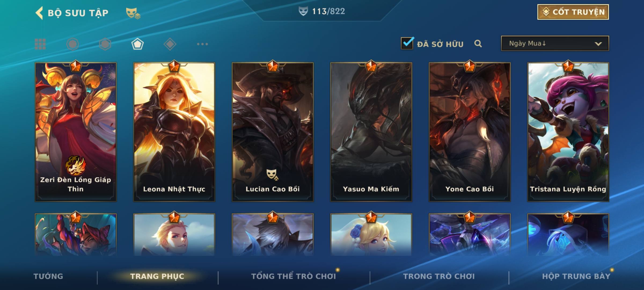Select the all-skins grid filter icon
Image resolution: width=644 pixels, height=290 pixels.
[40, 44]
